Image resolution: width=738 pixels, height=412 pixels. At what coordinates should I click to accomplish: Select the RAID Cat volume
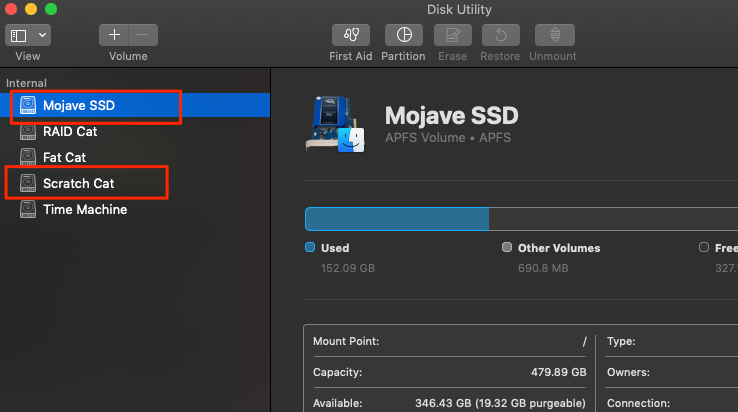pos(70,131)
